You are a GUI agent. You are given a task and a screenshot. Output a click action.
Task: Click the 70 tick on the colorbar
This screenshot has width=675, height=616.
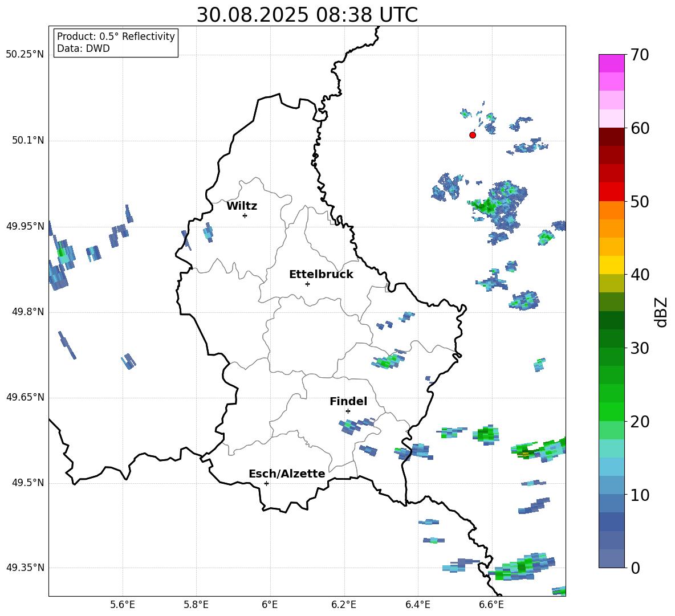[x=640, y=55]
